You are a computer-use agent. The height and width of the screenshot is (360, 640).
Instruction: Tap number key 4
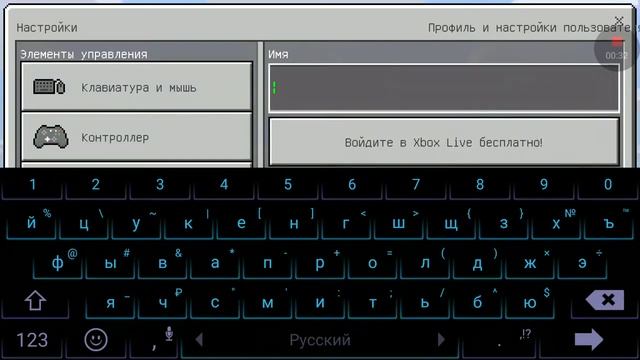pos(224,184)
